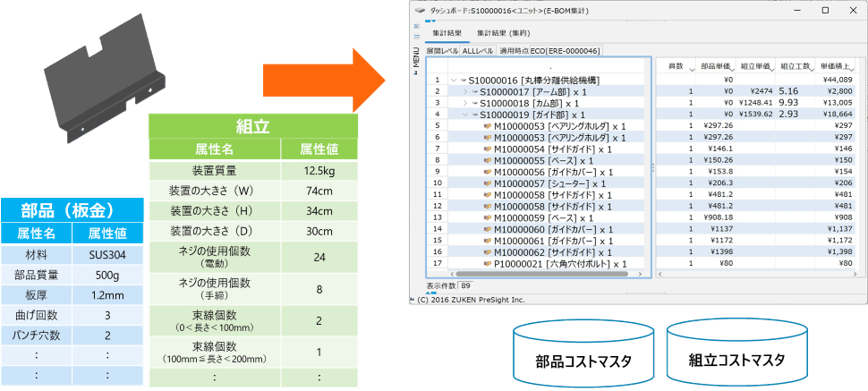Screen dimensions: 868x391
Task: Click the cost table scroll-left arrow
Action: tap(661, 274)
